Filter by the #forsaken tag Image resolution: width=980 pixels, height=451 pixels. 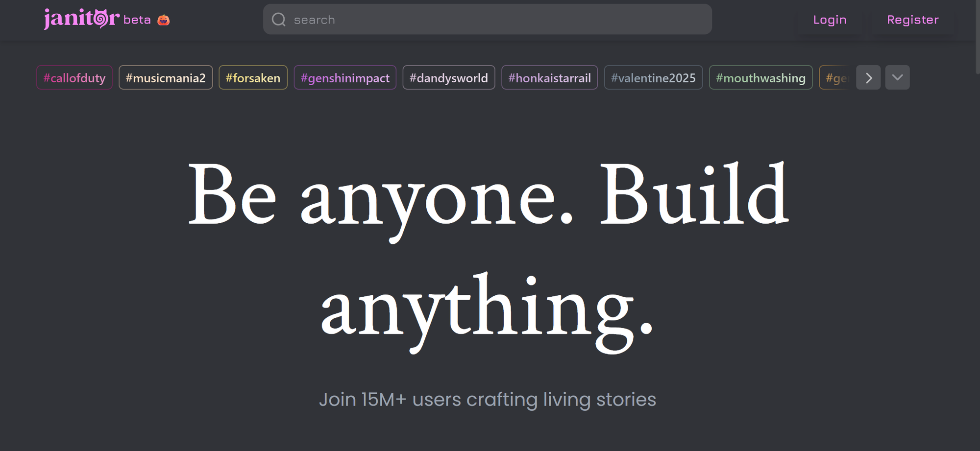(253, 78)
